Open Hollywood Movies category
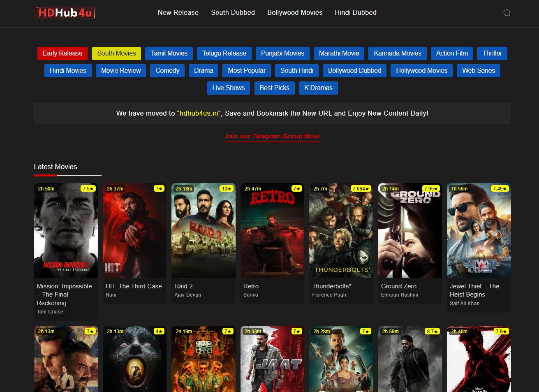The height and width of the screenshot is (392, 539). 421,71
